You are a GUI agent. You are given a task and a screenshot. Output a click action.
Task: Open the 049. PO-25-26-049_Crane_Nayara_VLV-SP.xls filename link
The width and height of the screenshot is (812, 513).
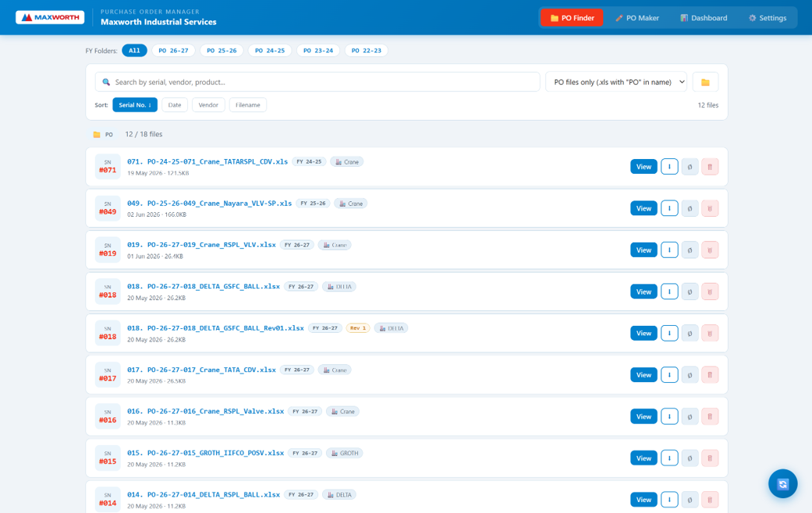pos(209,203)
